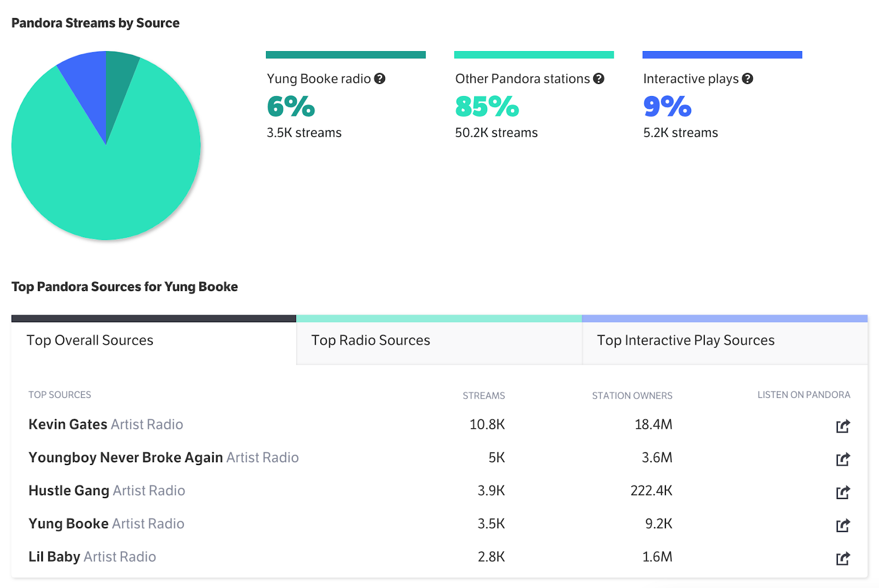
Task: Click the Yung Booke radio legend label
Action: click(319, 79)
